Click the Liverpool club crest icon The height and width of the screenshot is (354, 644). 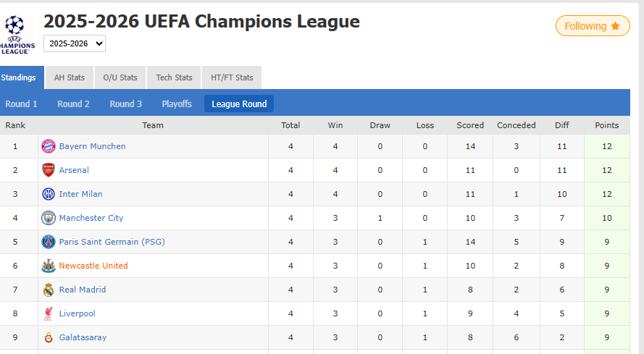tap(49, 313)
